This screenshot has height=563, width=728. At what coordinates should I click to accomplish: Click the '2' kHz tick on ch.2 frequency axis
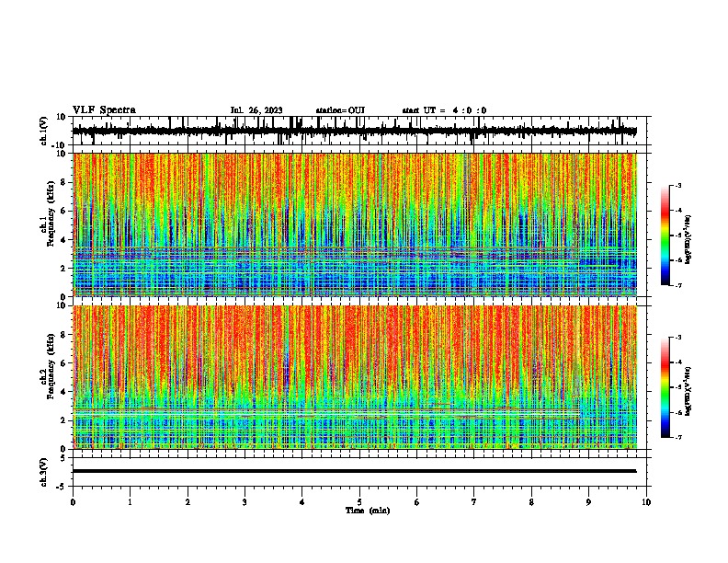point(64,420)
